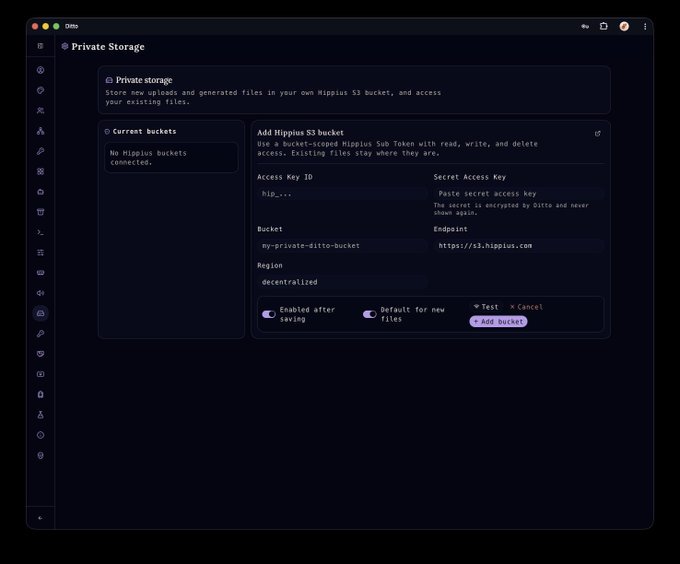Screen dimensions: 680x564
Task: Open the speaker volume icon in sidebar
Action: click(40, 293)
